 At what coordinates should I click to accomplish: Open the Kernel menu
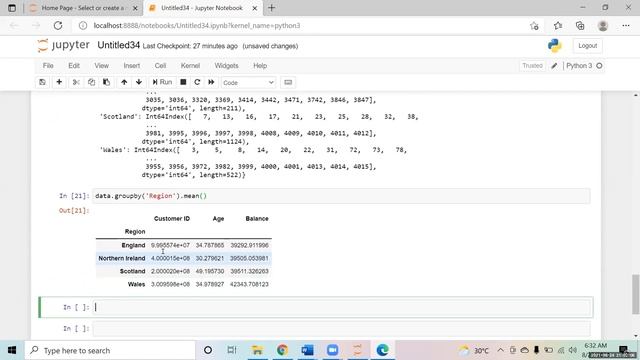[x=190, y=66]
